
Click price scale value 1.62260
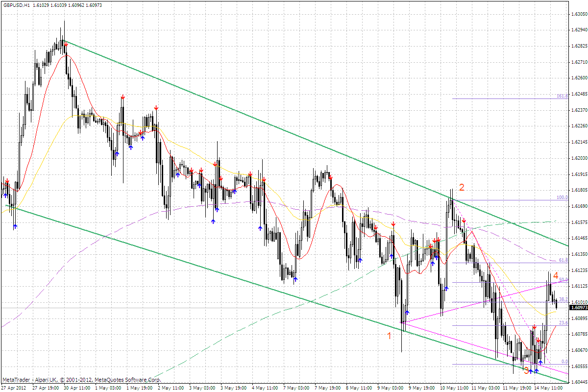(580, 126)
